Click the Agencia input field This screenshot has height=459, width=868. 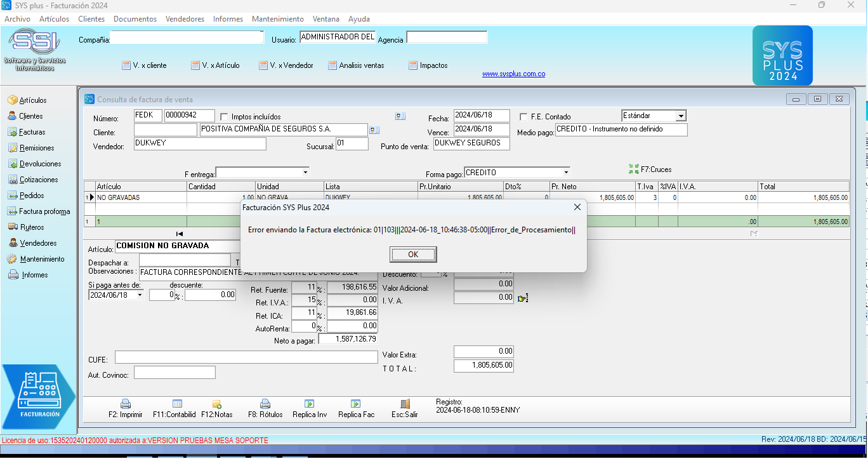[447, 37]
